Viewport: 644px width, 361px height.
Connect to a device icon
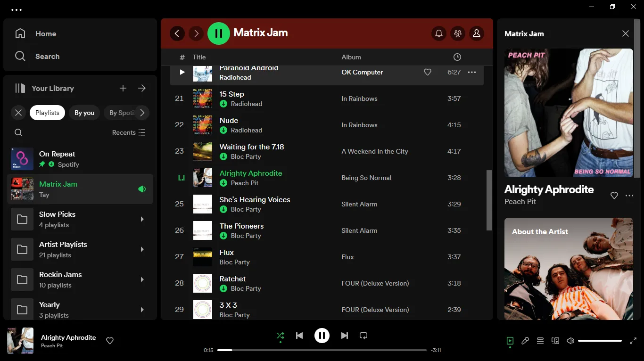(x=555, y=341)
